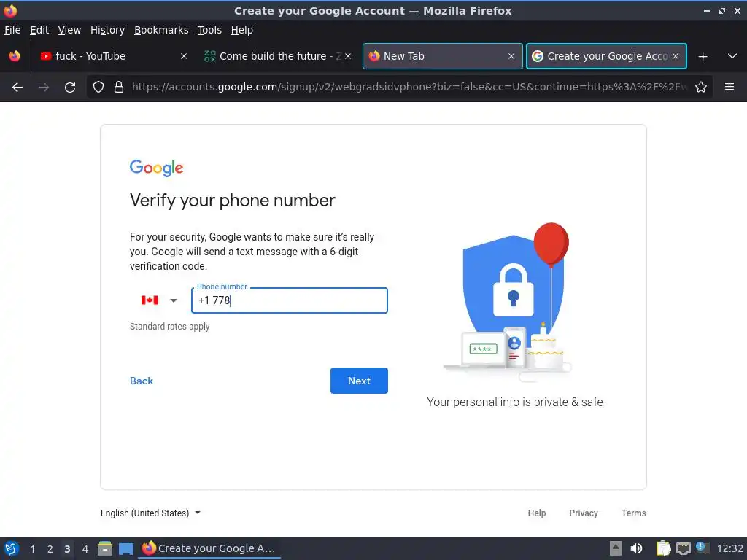Open the English (United States) language dropdown
This screenshot has height=560, width=747.
coord(150,513)
